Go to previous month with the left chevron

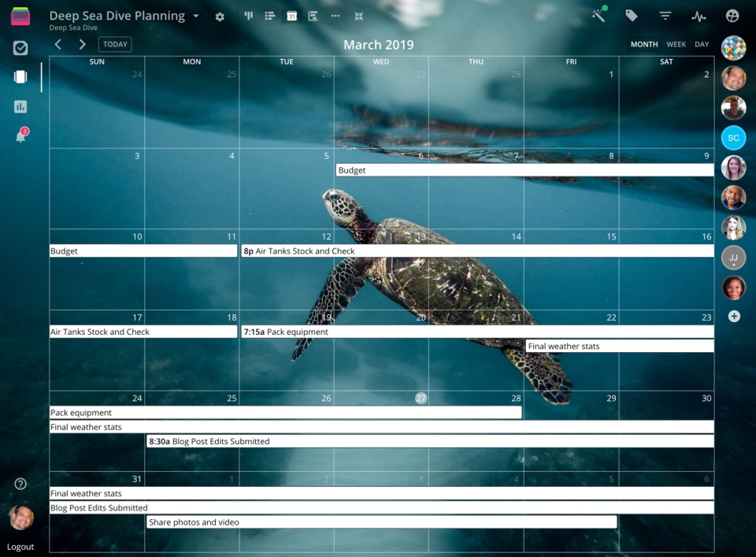click(x=57, y=44)
